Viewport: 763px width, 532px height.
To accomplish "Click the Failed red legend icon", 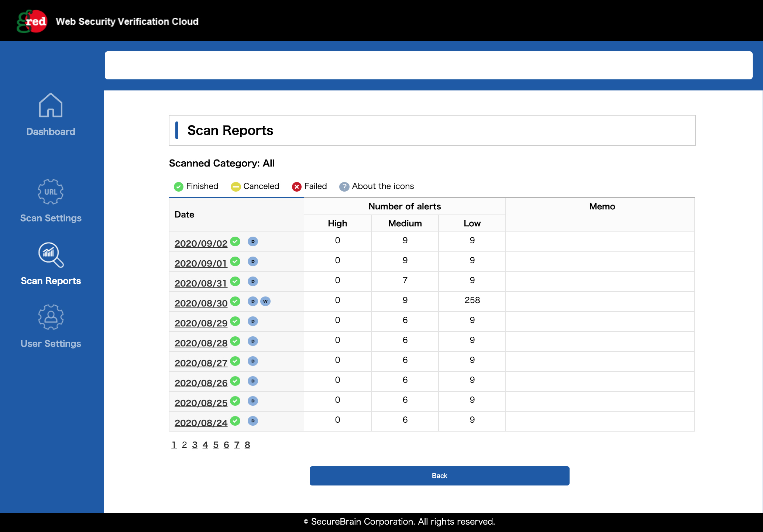I will [x=297, y=186].
